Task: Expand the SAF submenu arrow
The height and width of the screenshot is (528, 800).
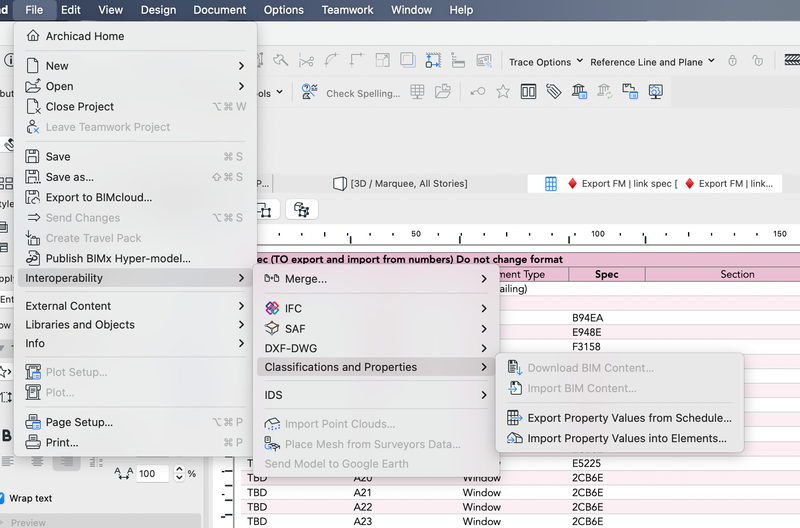Action: [x=484, y=328]
